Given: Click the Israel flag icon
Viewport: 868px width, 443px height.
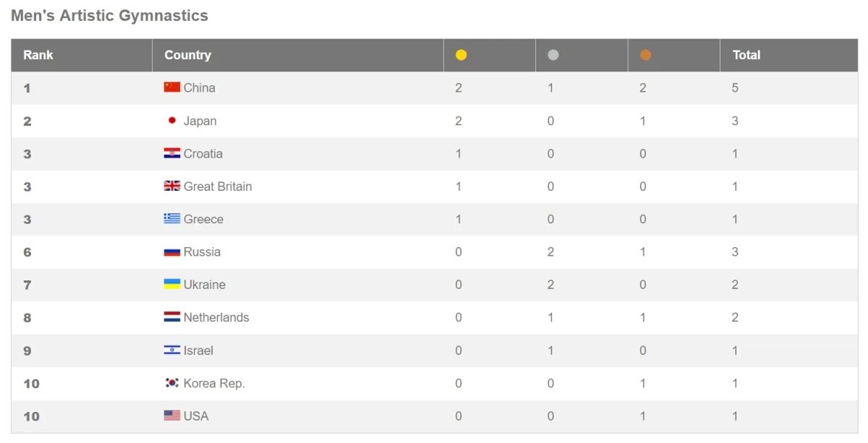Looking at the screenshot, I should pyautogui.click(x=171, y=350).
